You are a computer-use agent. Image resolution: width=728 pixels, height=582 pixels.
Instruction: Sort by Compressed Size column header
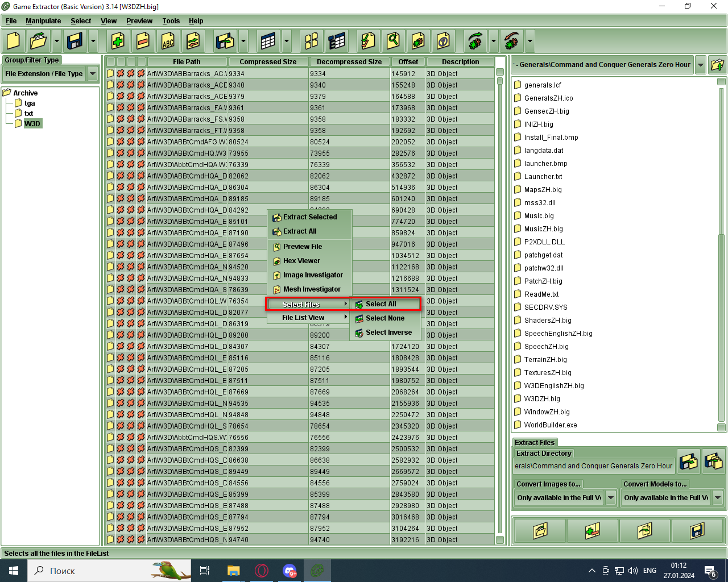(x=268, y=62)
